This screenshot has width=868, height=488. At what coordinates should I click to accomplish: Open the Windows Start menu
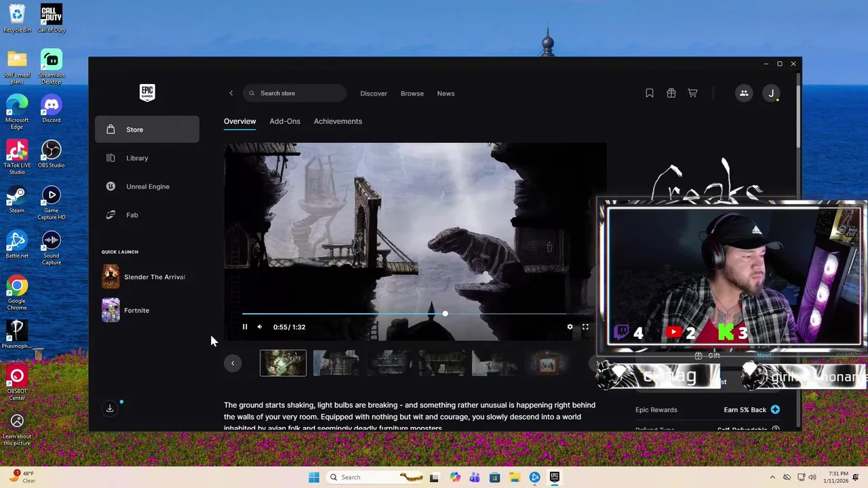point(313,477)
